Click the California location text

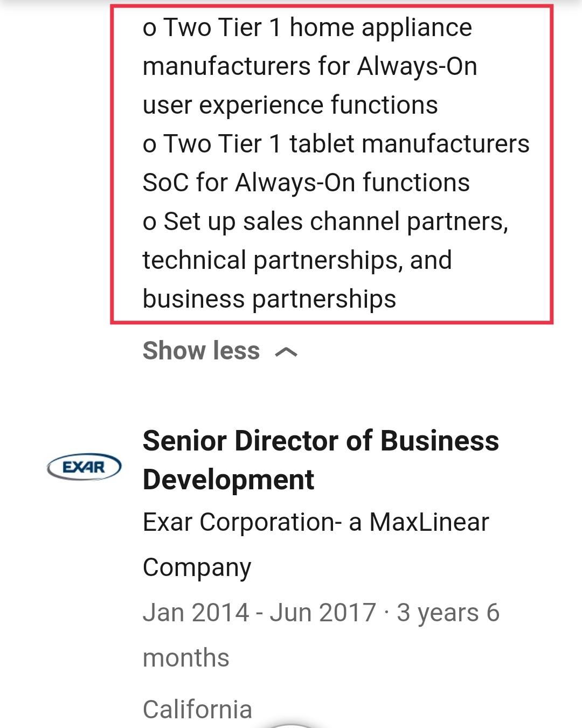(197, 709)
